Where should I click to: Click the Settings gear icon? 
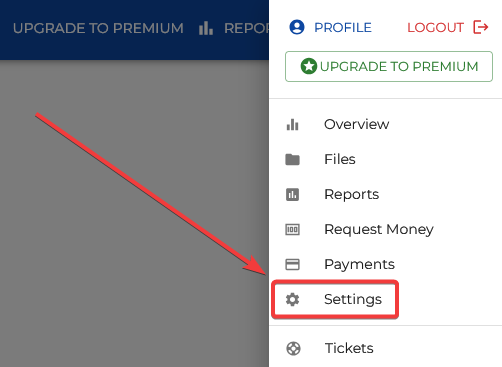click(x=292, y=299)
